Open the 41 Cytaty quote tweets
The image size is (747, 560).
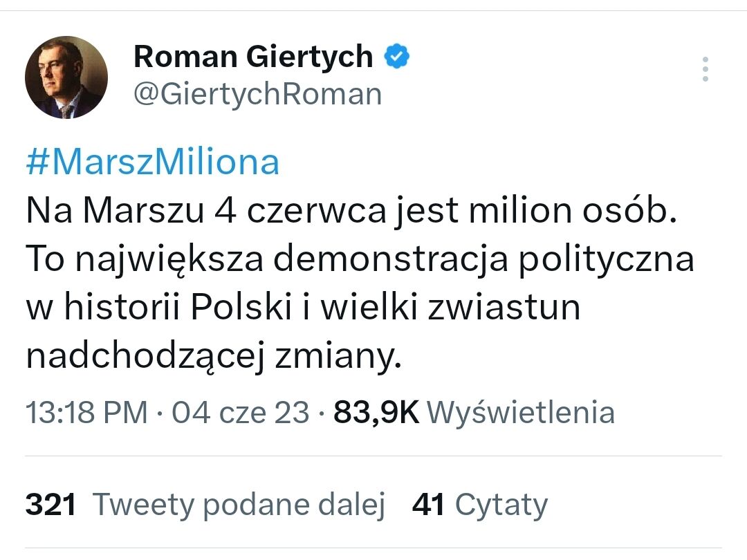[x=479, y=505]
